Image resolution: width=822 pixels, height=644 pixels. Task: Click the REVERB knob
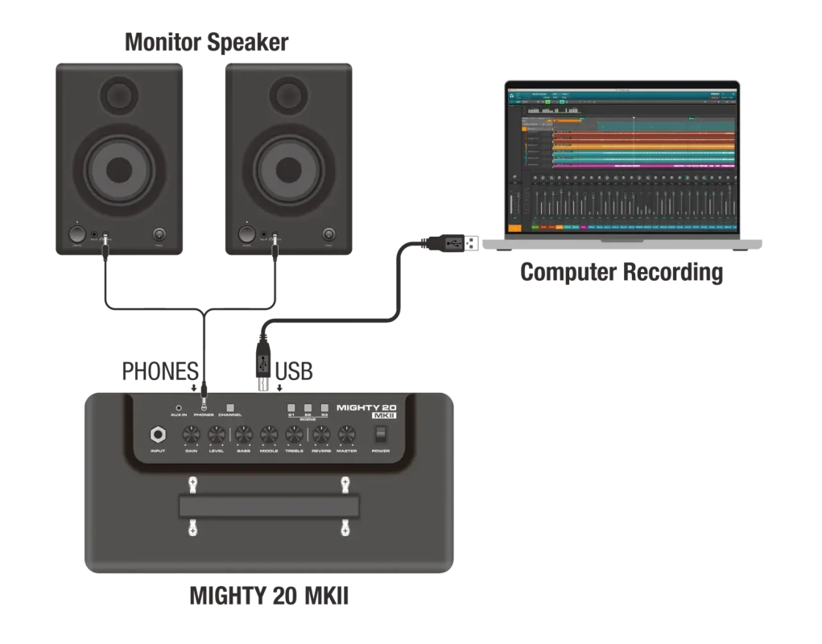click(x=321, y=435)
